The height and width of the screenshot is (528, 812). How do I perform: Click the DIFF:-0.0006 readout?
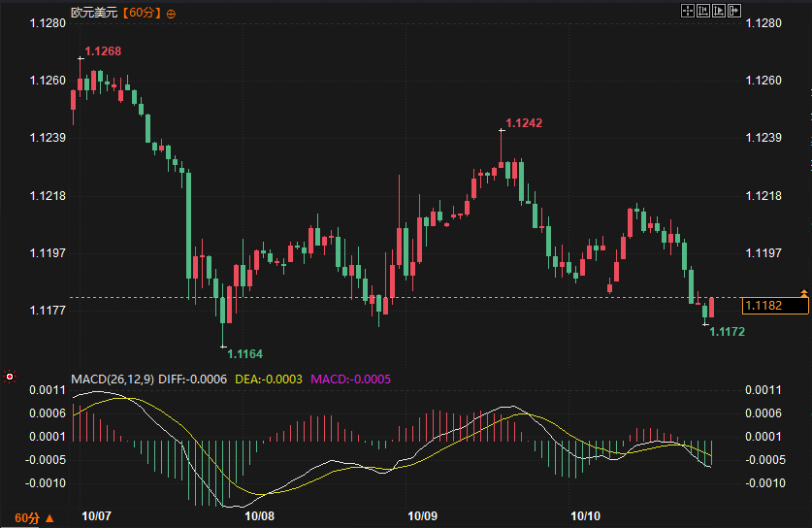coord(193,379)
